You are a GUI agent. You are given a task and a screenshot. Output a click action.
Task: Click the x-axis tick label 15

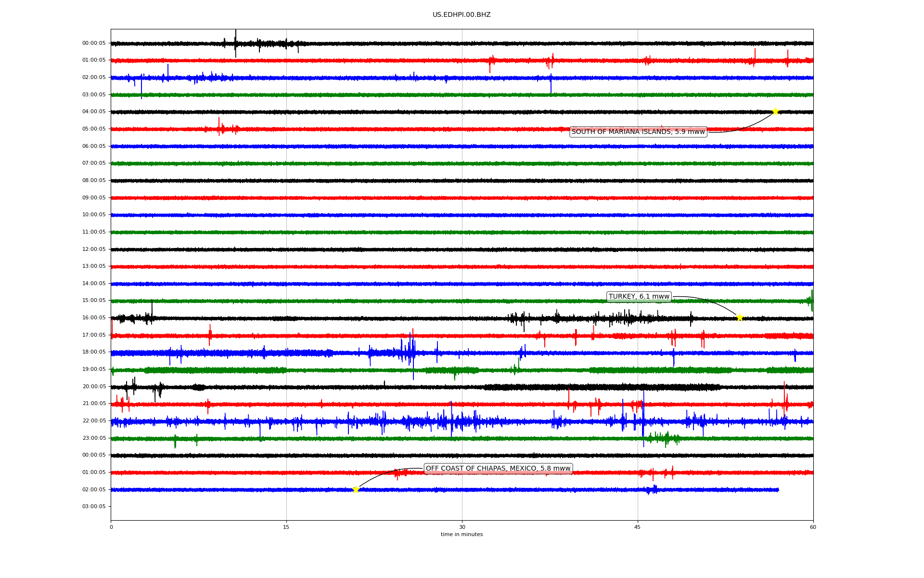(x=286, y=527)
